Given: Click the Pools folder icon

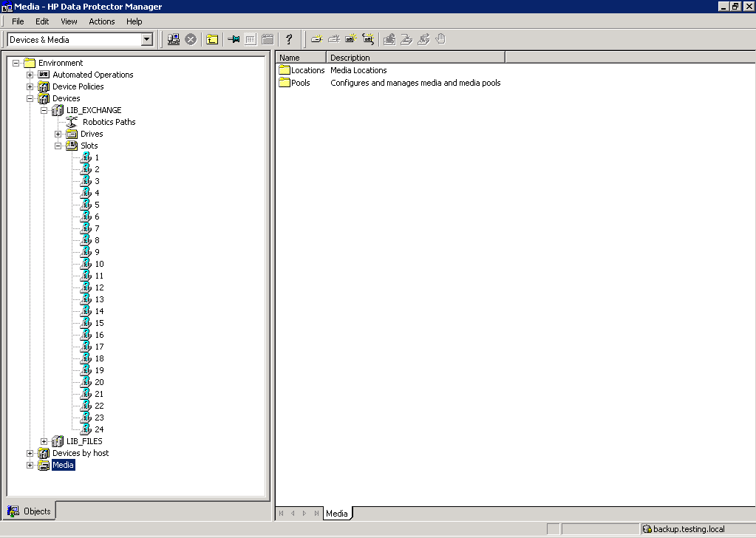Looking at the screenshot, I should [285, 83].
